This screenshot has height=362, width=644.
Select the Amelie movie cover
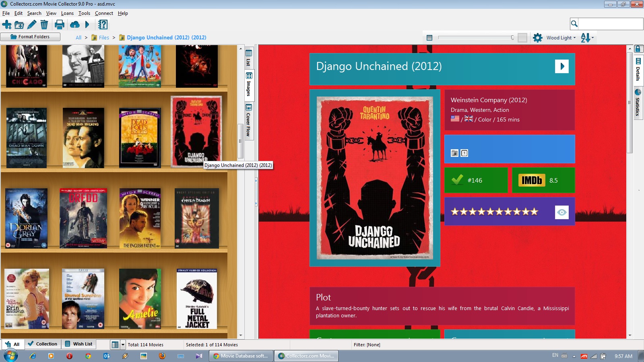click(x=140, y=298)
